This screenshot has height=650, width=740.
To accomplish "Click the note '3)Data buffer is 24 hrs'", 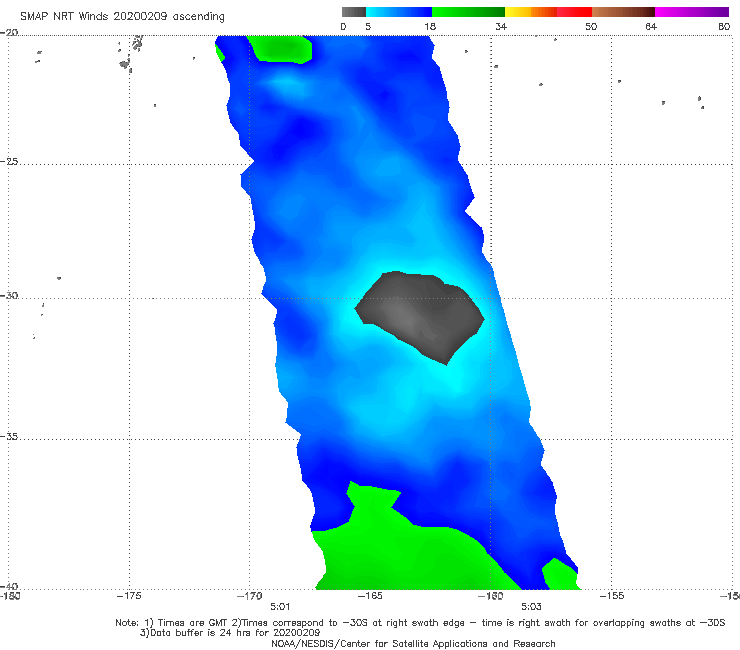I will tap(230, 633).
